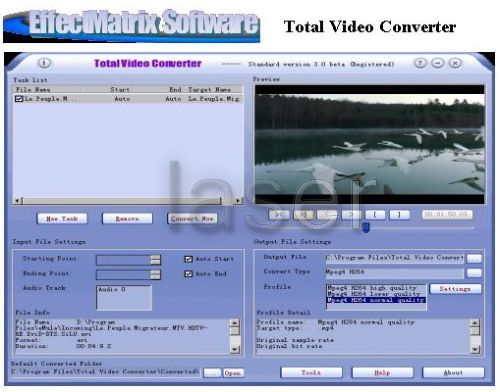This screenshot has width=500, height=392.
Task: Click the info icon in title bar
Action: tap(44, 63)
